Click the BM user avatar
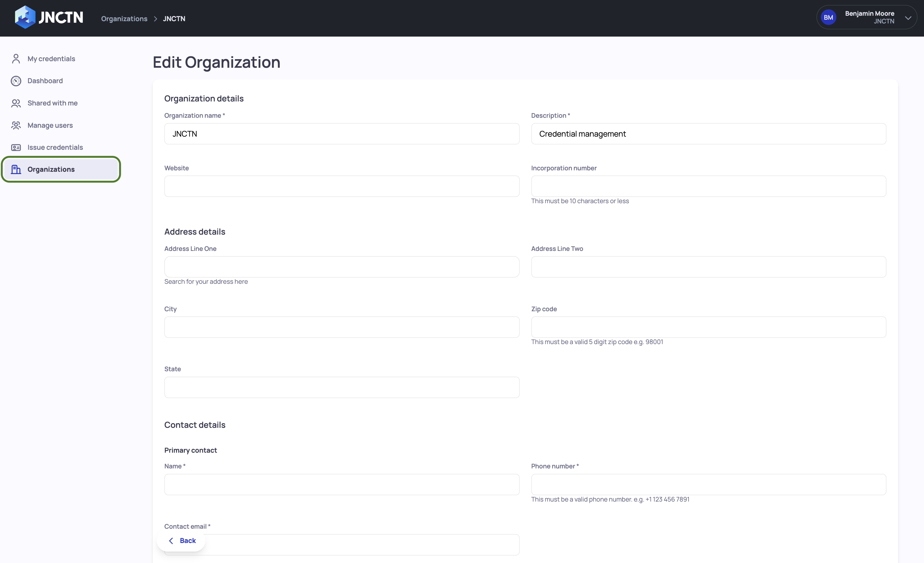 click(x=828, y=18)
